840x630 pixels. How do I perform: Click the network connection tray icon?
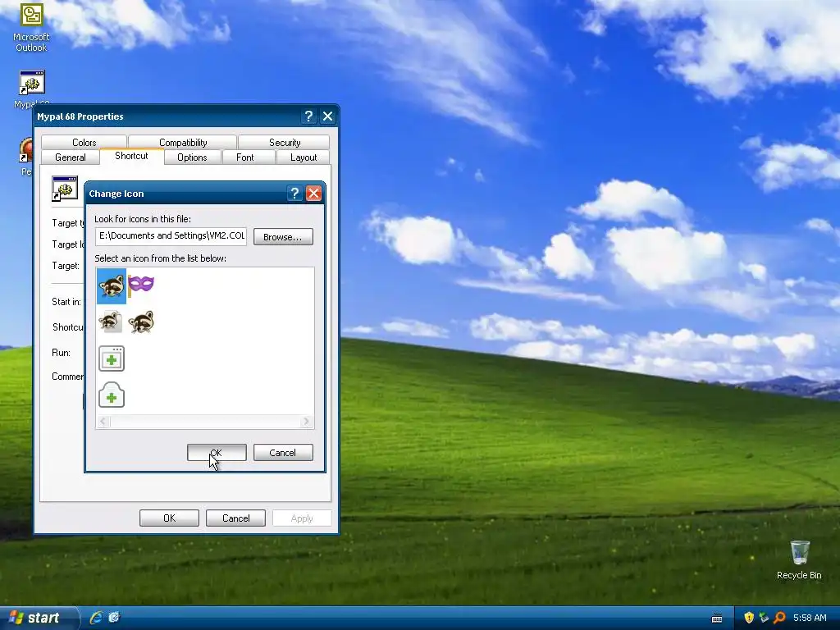coord(764,618)
